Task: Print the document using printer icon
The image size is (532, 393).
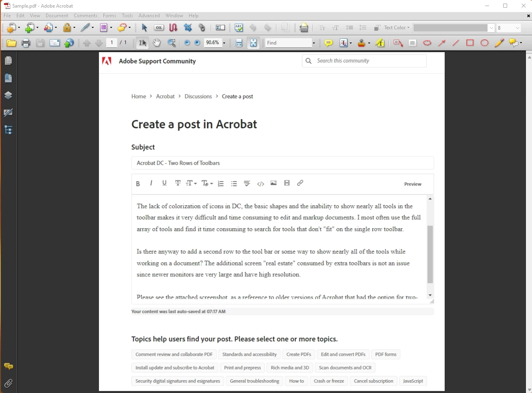Action: click(x=26, y=43)
